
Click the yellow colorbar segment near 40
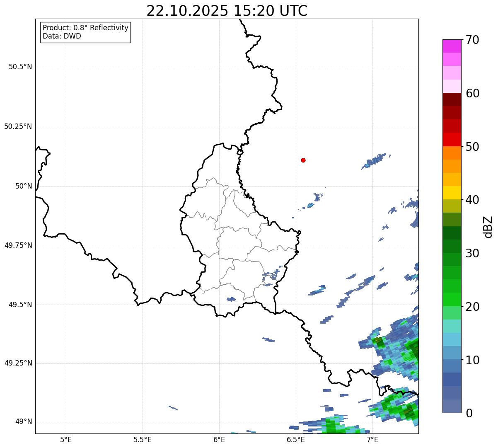tap(452, 193)
